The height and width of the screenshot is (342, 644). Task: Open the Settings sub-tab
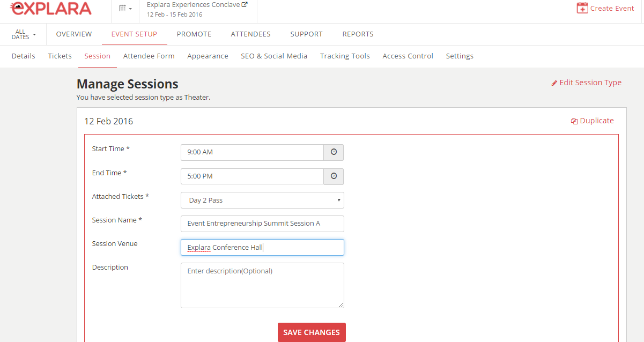(460, 56)
